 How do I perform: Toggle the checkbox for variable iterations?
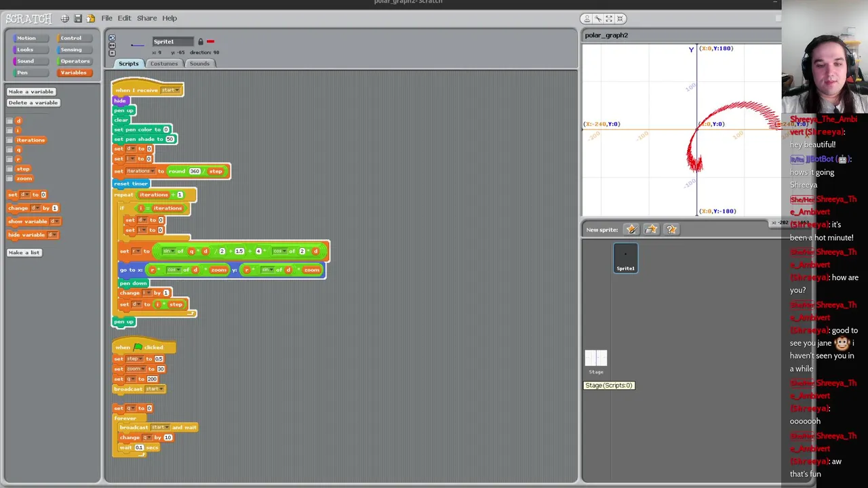tap(9, 140)
